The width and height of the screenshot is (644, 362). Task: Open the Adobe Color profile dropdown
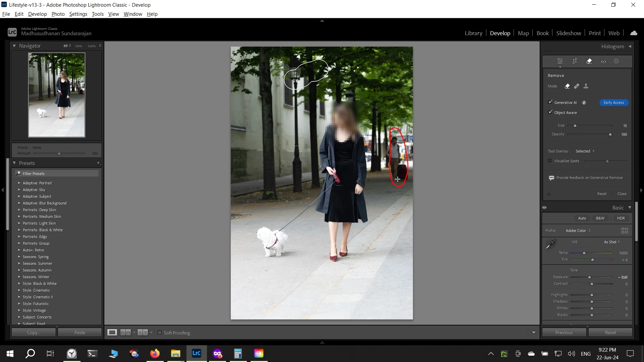pyautogui.click(x=578, y=231)
